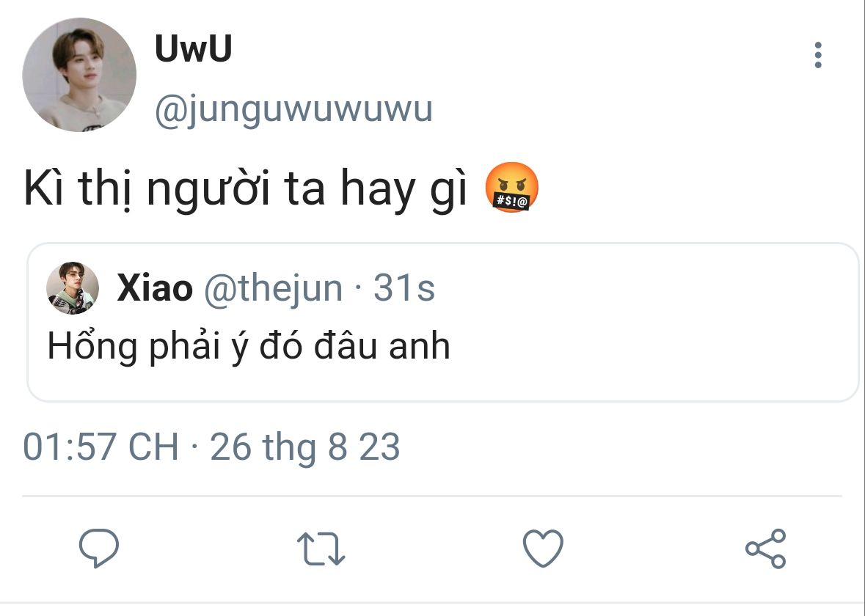This screenshot has width=865, height=616.
Task: View Xiao's small avatar in quoted tweet
Action: tap(73, 288)
